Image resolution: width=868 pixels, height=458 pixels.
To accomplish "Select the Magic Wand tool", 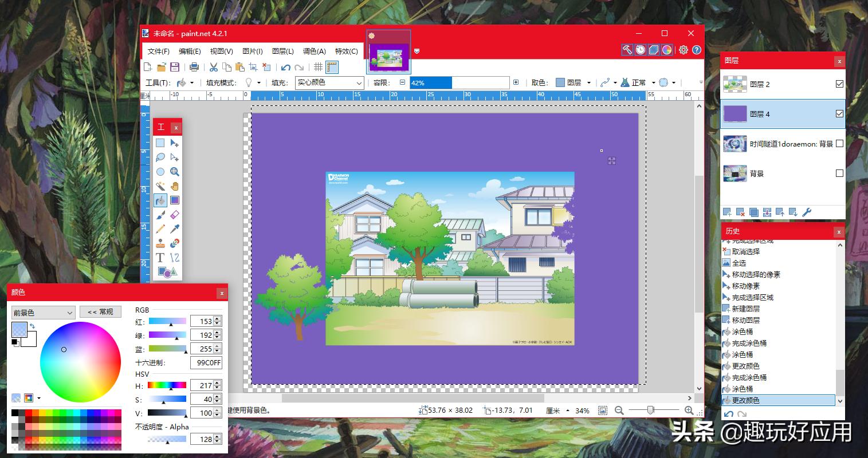I will (162, 185).
